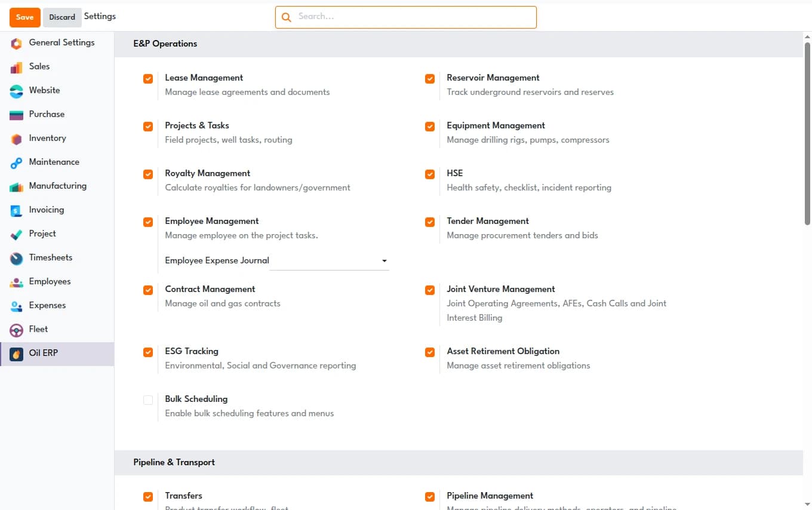Image resolution: width=812 pixels, height=510 pixels.
Task: Open General Settings icon in sidebar
Action: click(x=17, y=43)
